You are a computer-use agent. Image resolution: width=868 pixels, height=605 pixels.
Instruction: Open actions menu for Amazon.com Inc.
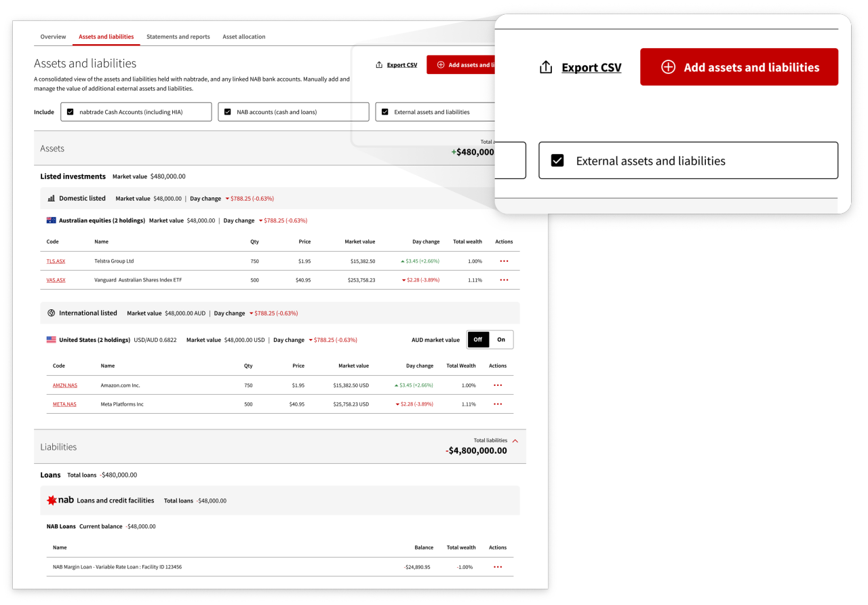click(498, 385)
